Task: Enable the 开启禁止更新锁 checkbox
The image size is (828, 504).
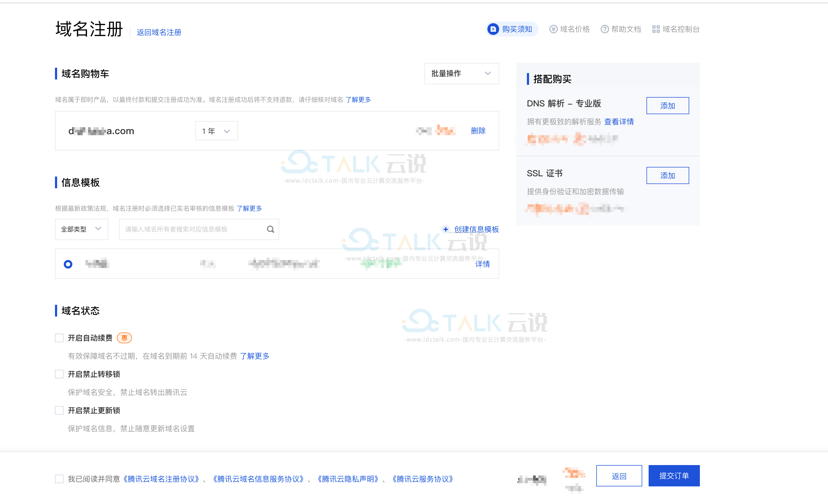Action: click(x=59, y=410)
